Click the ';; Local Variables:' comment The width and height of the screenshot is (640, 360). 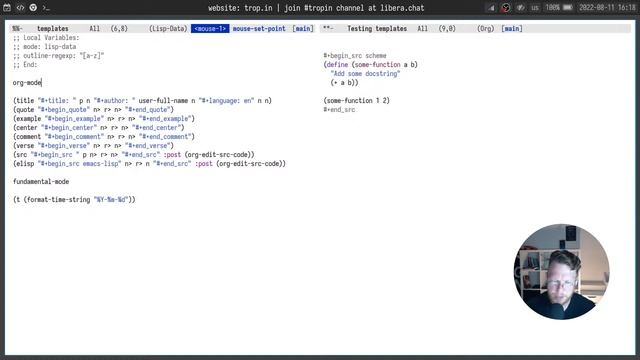click(x=46, y=38)
